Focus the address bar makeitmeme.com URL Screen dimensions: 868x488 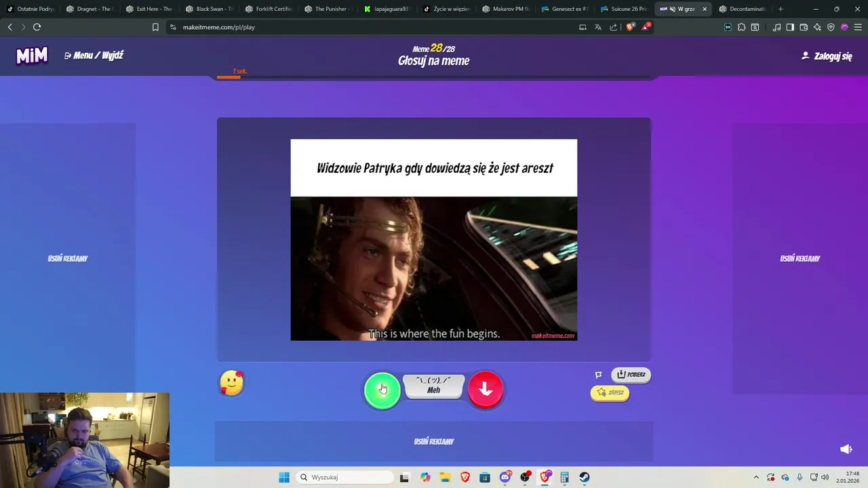click(219, 27)
